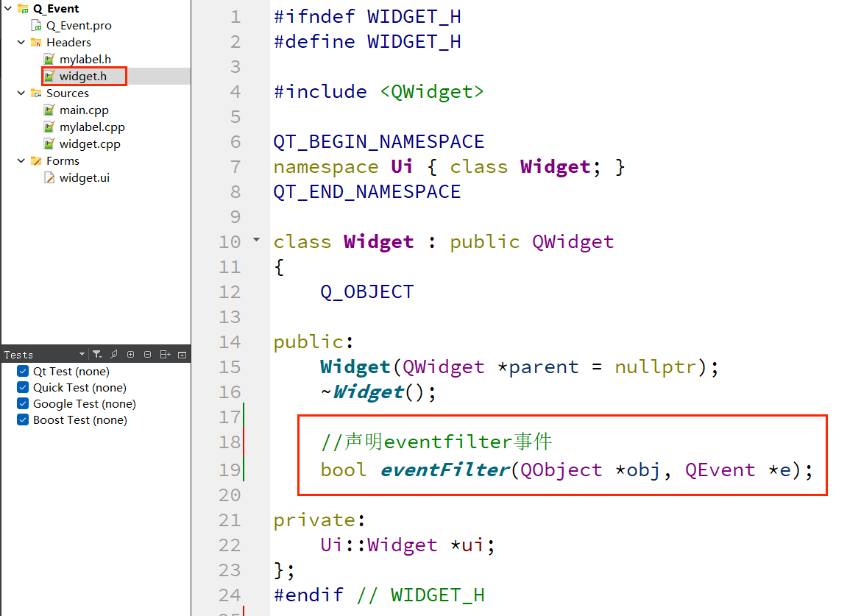Click Ui::Widget type on line 22
The height and width of the screenshot is (616, 861).
[x=379, y=545]
